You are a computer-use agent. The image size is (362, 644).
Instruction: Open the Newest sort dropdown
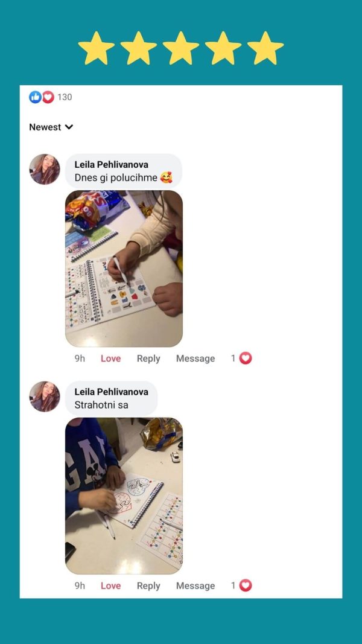coord(51,127)
